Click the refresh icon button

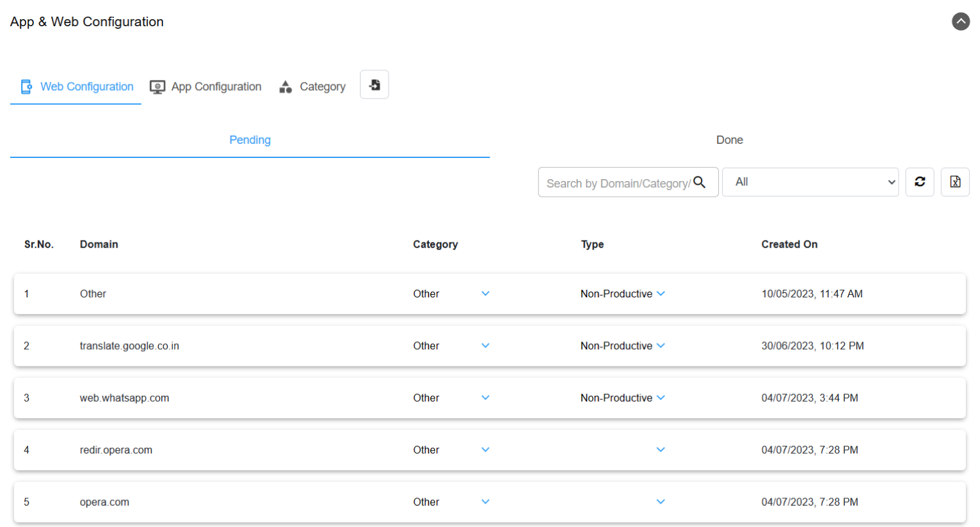click(920, 182)
